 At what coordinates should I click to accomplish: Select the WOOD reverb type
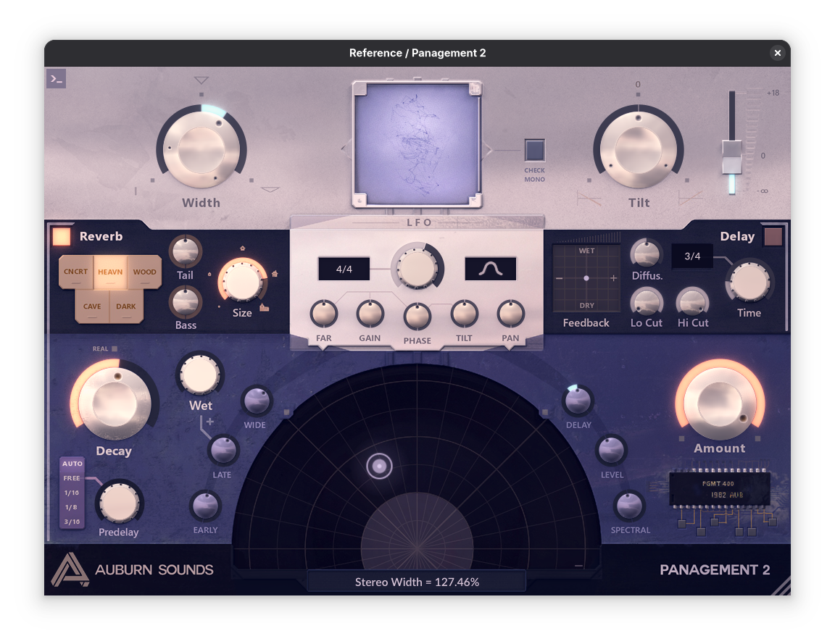pyautogui.click(x=144, y=272)
